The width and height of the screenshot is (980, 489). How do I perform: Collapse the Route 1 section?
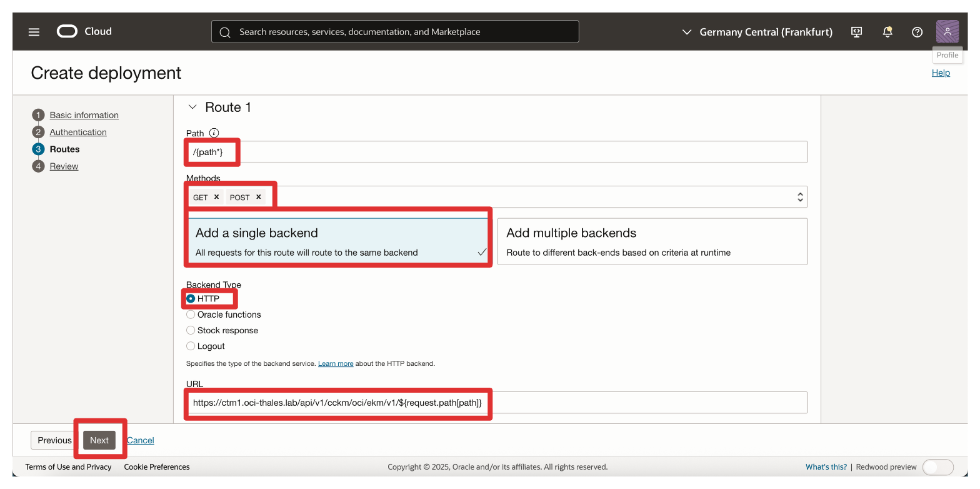(x=192, y=108)
